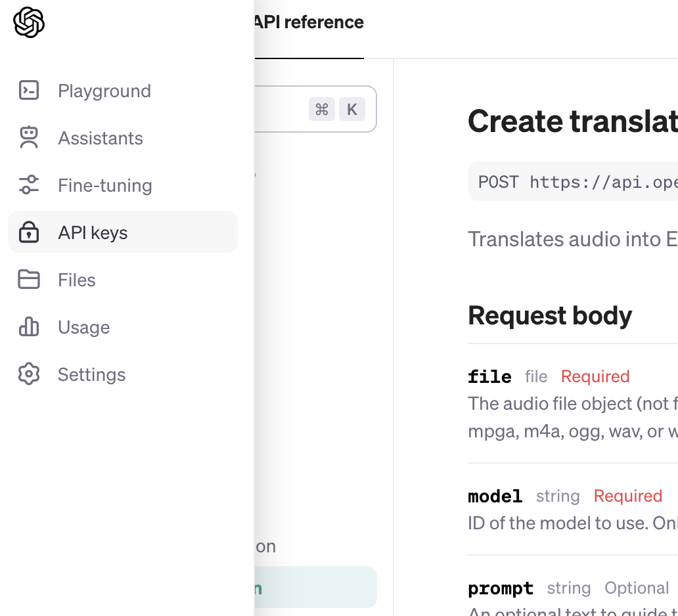Go to Assistants in sidebar

(x=123, y=138)
